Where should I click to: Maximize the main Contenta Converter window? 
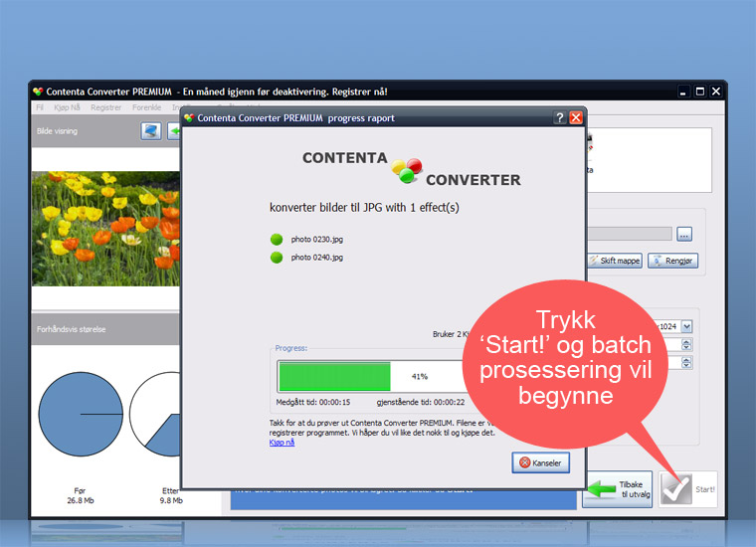pos(699,91)
